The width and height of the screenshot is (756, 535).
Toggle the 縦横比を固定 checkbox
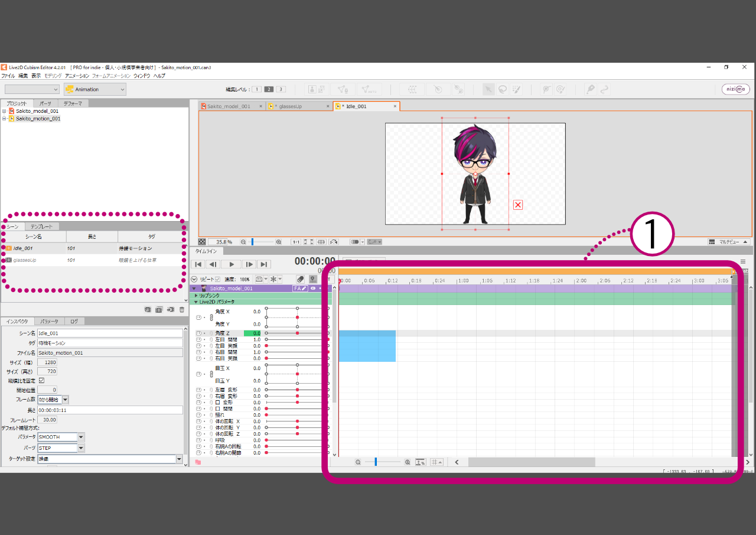click(41, 381)
